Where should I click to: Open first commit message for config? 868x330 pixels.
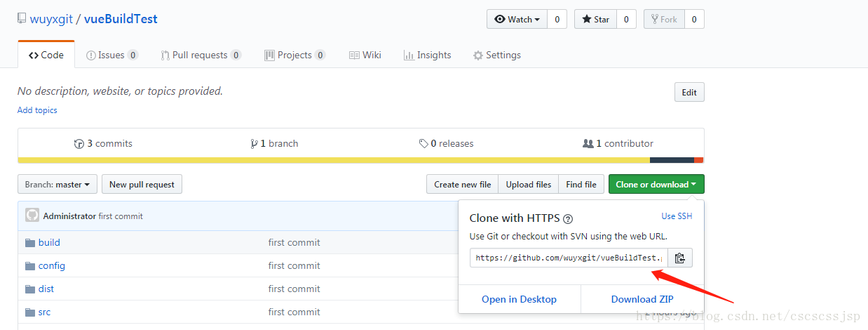click(294, 265)
